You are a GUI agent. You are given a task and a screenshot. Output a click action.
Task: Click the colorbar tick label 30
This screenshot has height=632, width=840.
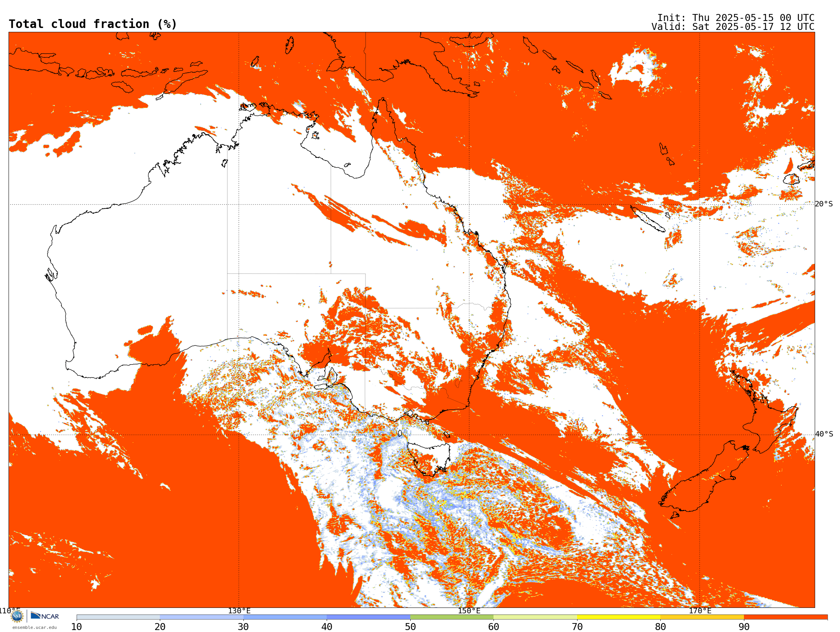coord(243,627)
